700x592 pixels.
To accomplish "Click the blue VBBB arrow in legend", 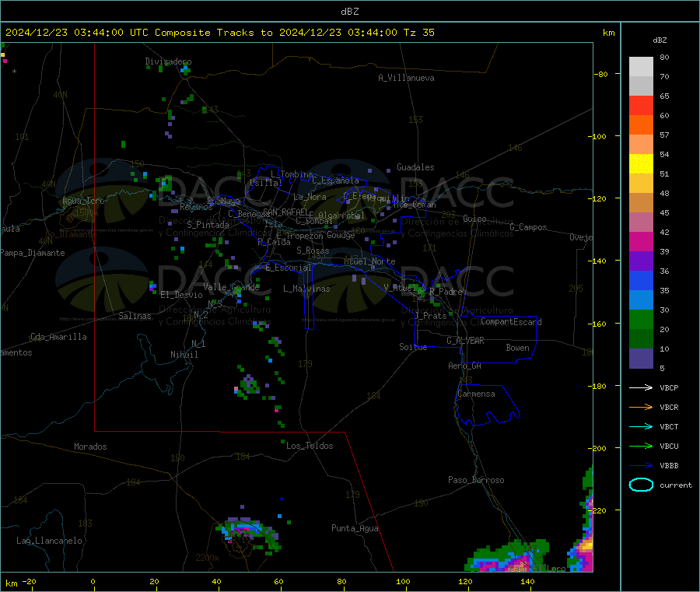I will [641, 465].
